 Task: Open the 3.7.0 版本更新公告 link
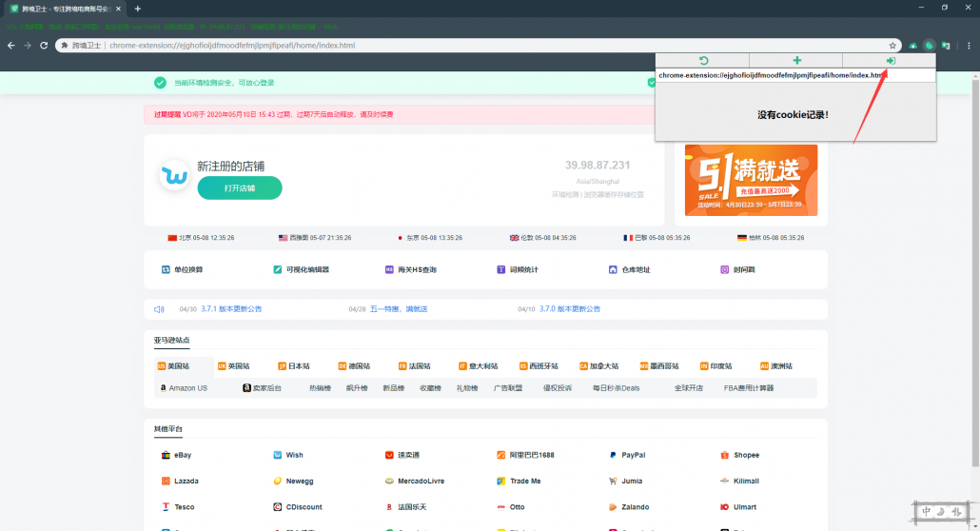pyautogui.click(x=569, y=309)
